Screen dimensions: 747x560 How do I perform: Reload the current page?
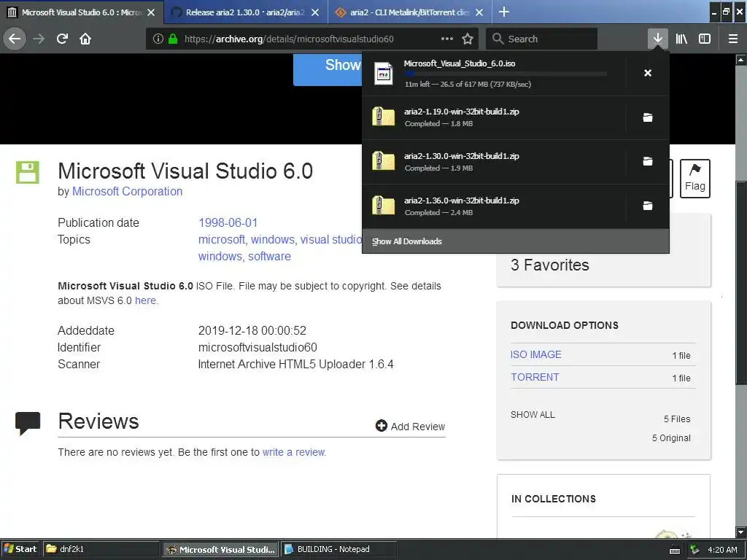[62, 39]
